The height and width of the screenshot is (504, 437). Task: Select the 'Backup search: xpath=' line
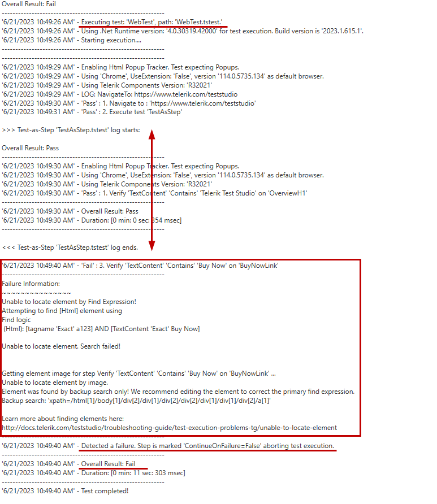click(x=136, y=401)
